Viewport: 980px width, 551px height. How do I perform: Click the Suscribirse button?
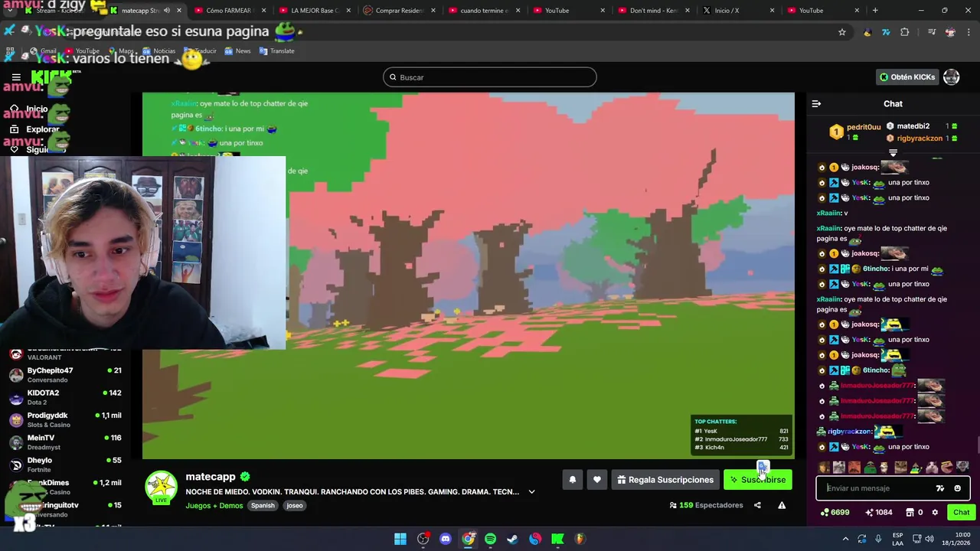pyautogui.click(x=758, y=480)
